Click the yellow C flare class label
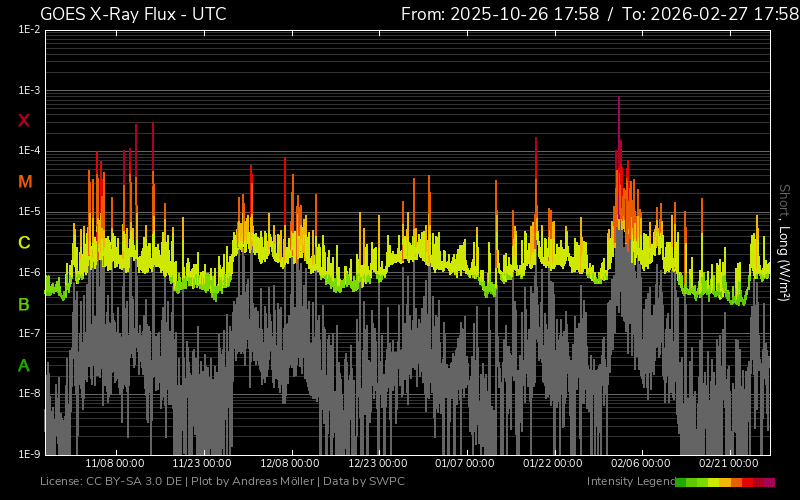800x500 pixels. coord(24,243)
